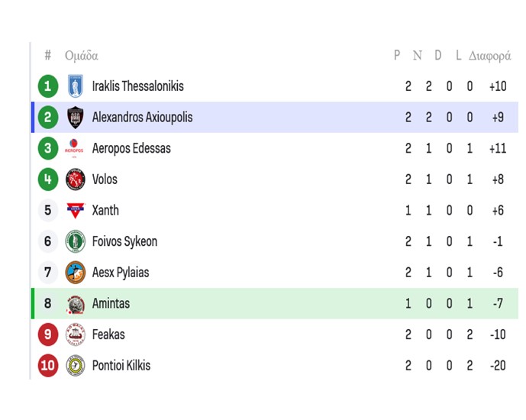The image size is (526, 420).
Task: Open the Pontioi Kilkis team name
Action: click(x=121, y=366)
